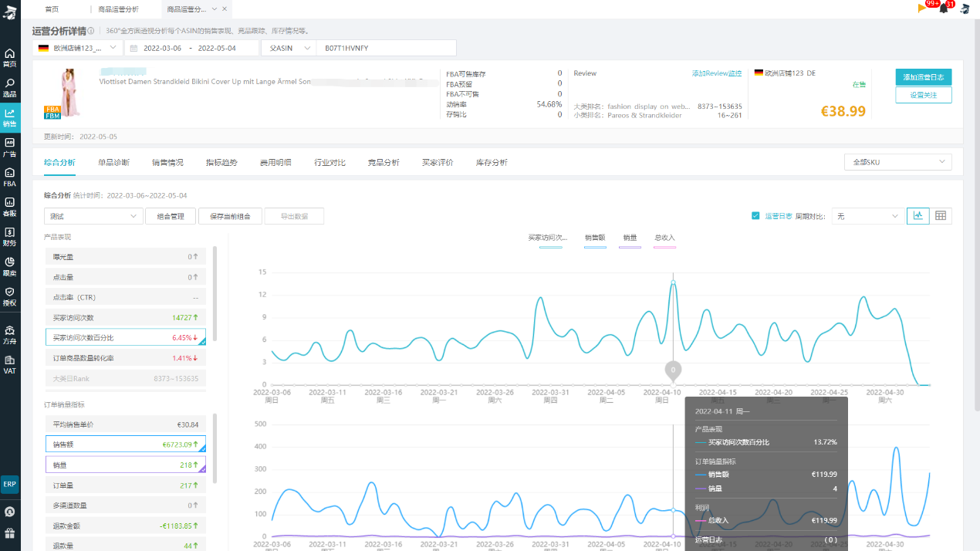Expand the 欧洲店铺123 store selector
The width and height of the screenshot is (980, 551).
(x=78, y=48)
